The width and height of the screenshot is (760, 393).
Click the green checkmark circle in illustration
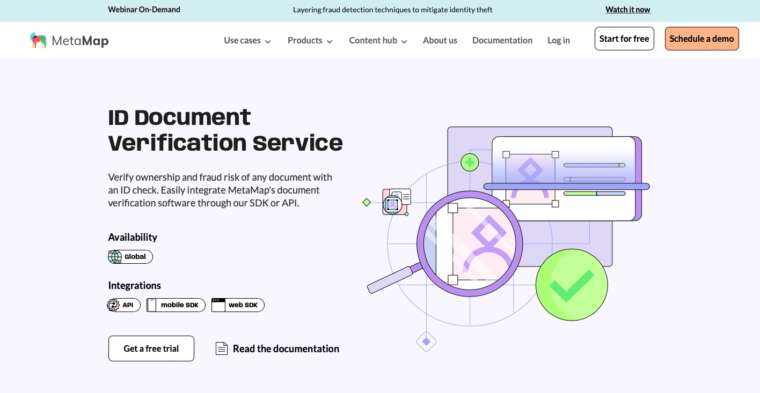pyautogui.click(x=571, y=284)
